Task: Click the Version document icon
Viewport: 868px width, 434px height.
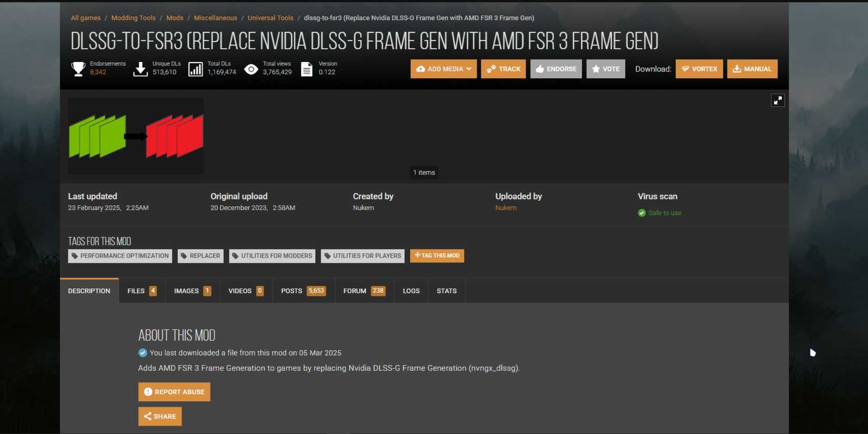Action: (x=307, y=69)
